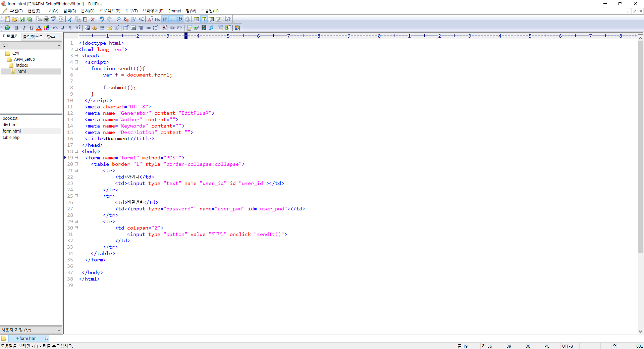The height and width of the screenshot is (349, 644).
Task: Click the vertical scrollbar thumb
Action: (640, 147)
